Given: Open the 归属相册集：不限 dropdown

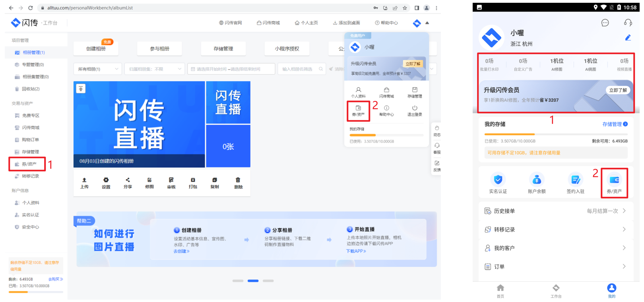Looking at the screenshot, I should point(154,69).
